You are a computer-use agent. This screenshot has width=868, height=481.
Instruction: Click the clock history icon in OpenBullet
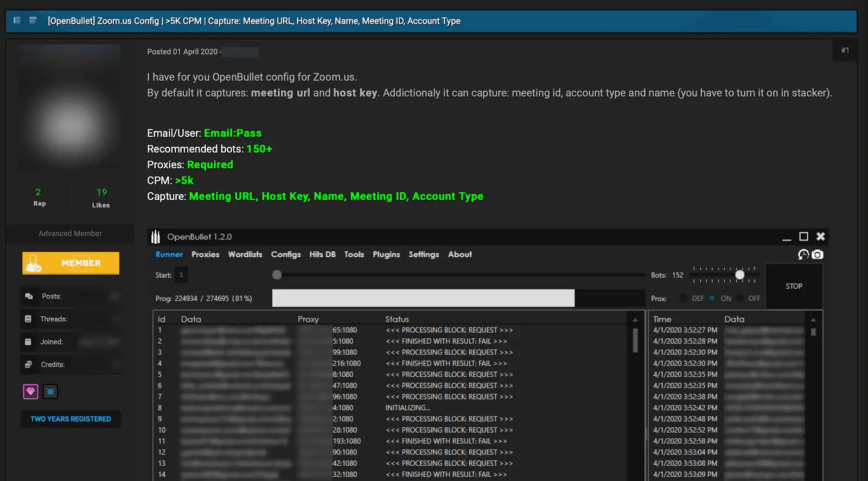(803, 255)
